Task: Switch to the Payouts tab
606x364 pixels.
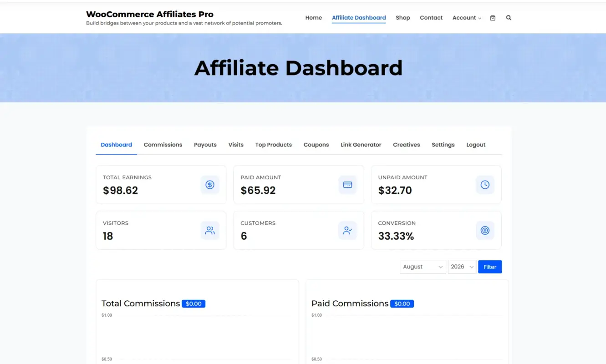Action: point(205,145)
